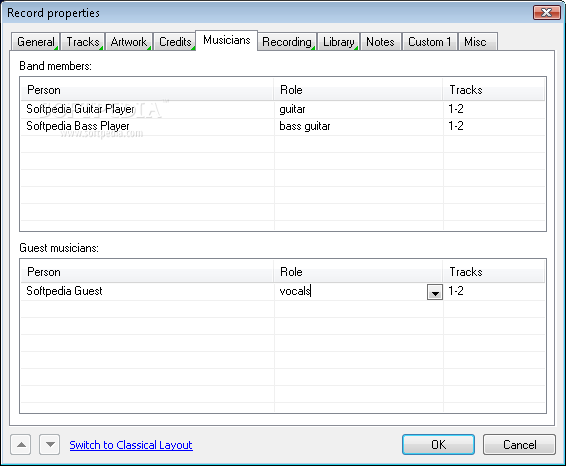Select Softpedia Guitar Player band member
This screenshot has height=466, width=566.
point(80,109)
